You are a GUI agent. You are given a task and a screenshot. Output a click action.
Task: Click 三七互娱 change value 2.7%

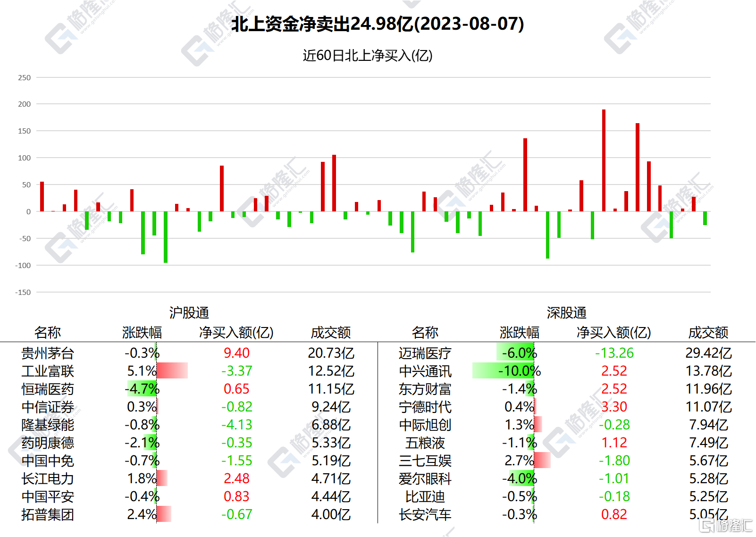[x=519, y=461]
